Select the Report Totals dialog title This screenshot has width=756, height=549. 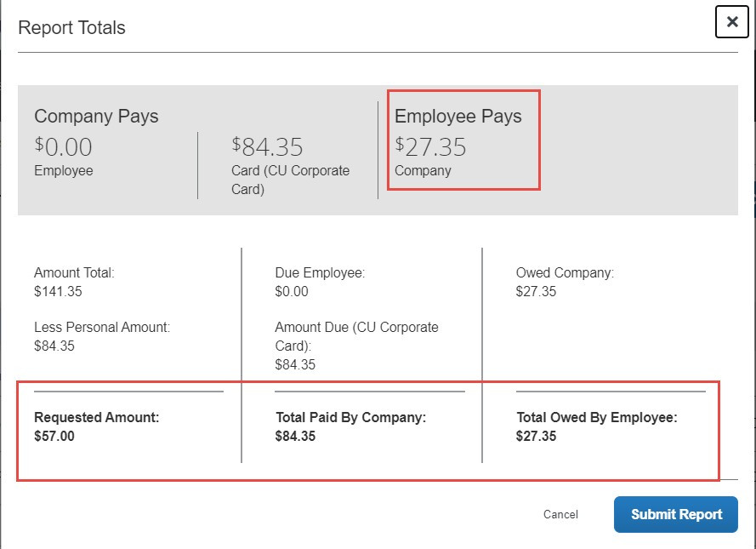pyautogui.click(x=71, y=27)
